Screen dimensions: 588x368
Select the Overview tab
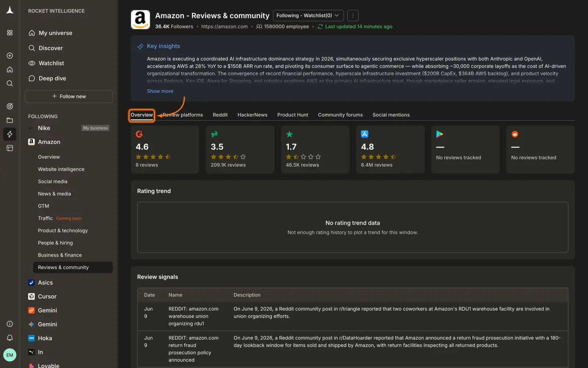click(141, 115)
